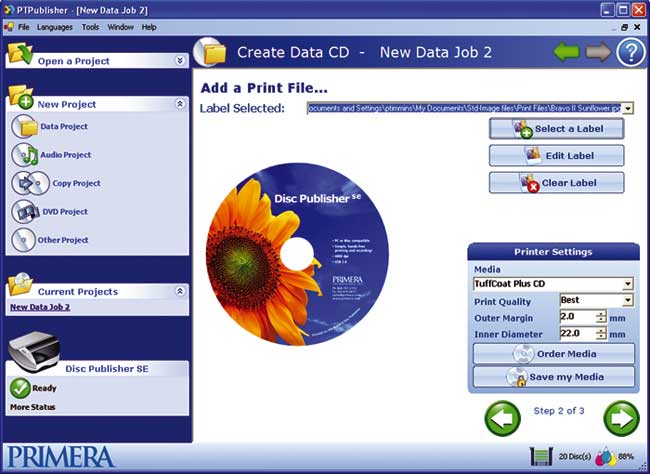Click the Open a Project header text
The width and height of the screenshot is (650, 474).
click(74, 61)
